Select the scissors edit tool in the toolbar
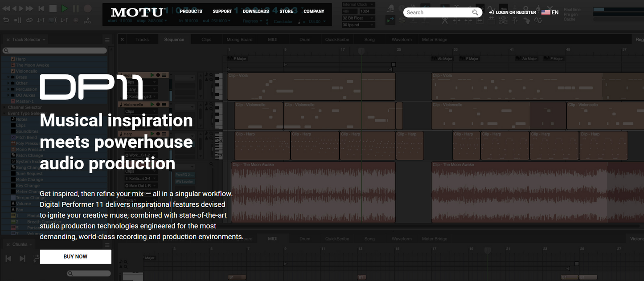This screenshot has width=644, height=281. click(x=445, y=20)
